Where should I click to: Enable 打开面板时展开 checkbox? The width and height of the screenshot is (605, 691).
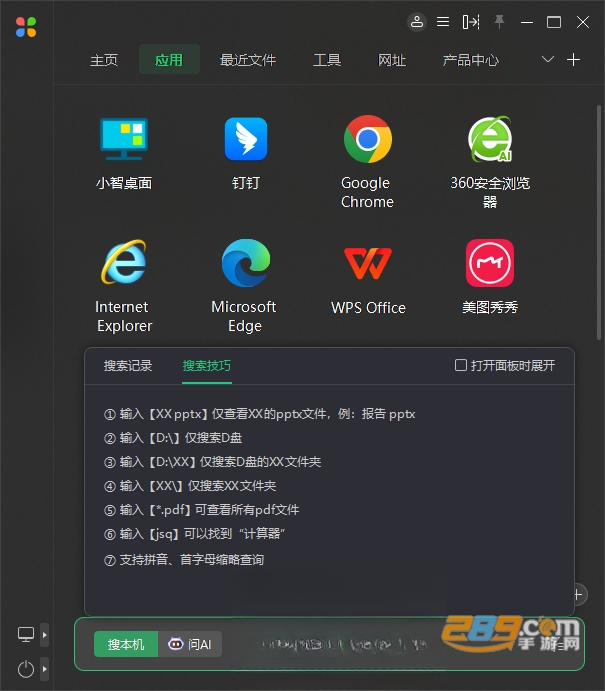tap(461, 365)
